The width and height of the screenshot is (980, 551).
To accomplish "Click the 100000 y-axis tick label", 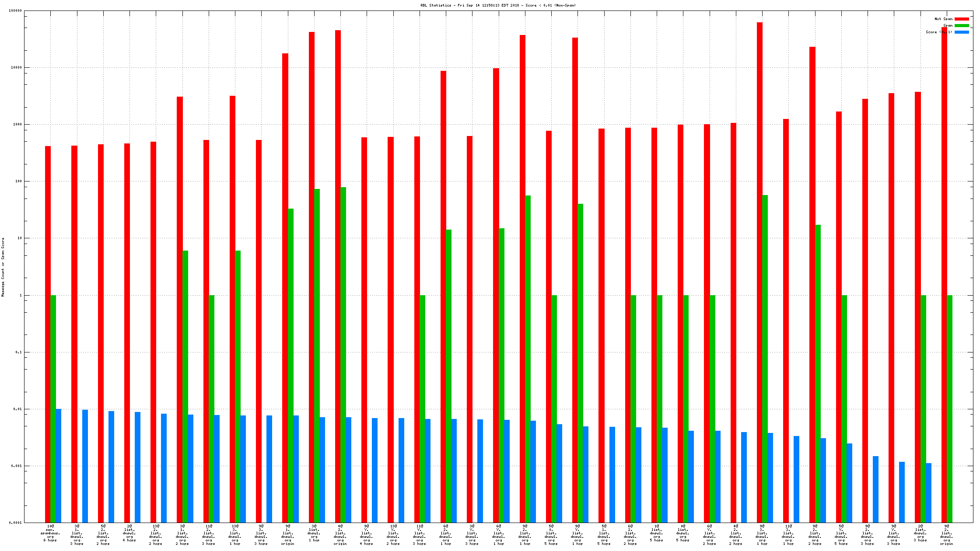I will coord(15,11).
